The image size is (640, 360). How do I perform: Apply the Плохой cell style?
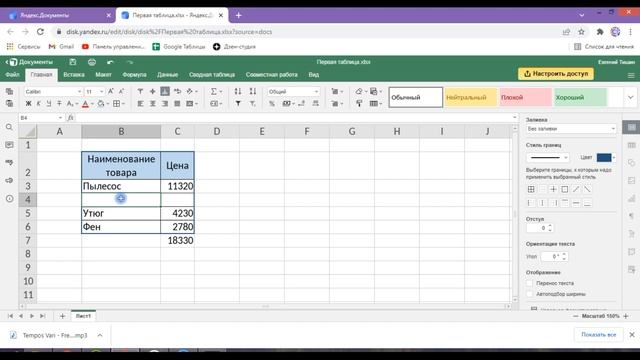pyautogui.click(x=526, y=98)
